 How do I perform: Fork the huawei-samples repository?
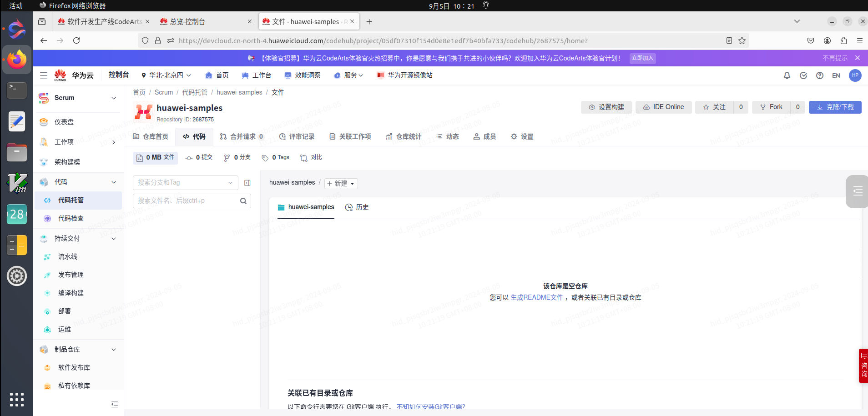772,107
